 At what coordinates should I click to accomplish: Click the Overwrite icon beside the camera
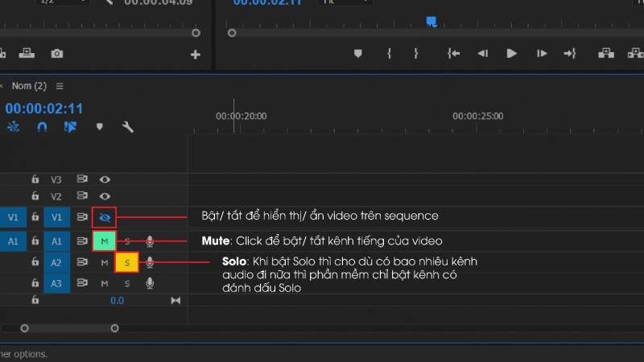pos(27,53)
